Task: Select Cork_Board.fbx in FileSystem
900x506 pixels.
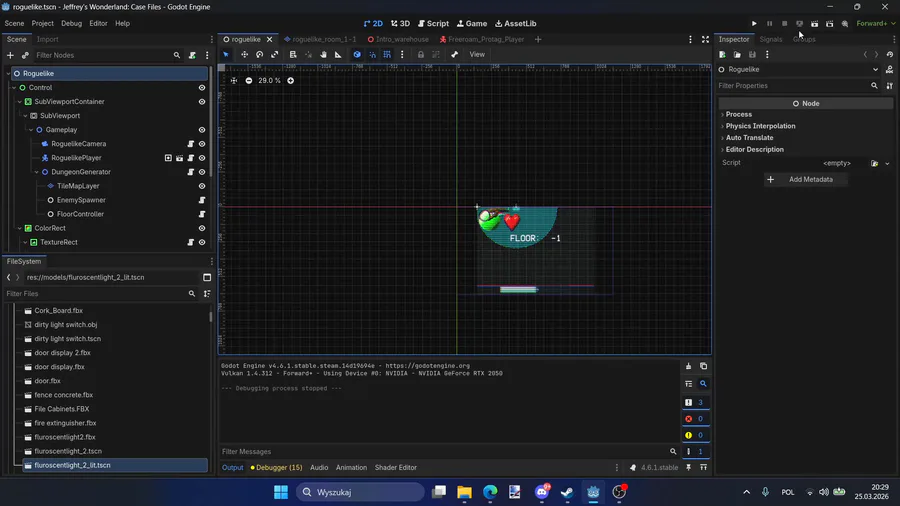Action: [59, 310]
